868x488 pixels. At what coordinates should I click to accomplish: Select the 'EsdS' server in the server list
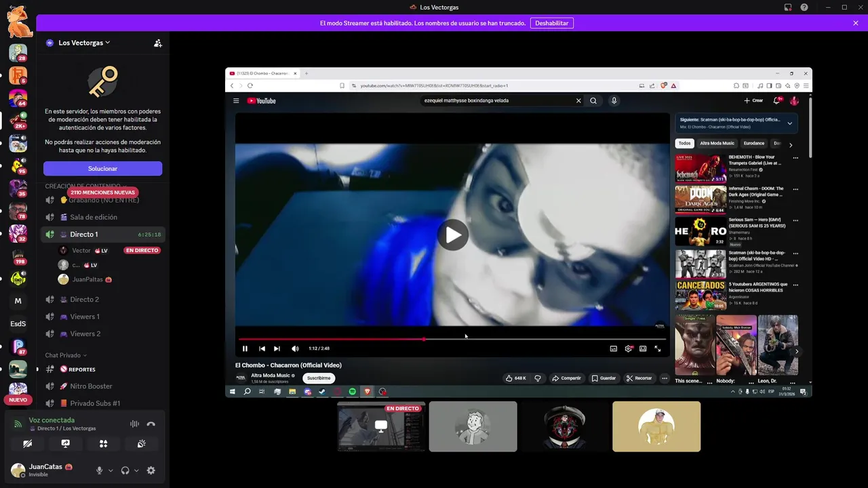(x=18, y=324)
